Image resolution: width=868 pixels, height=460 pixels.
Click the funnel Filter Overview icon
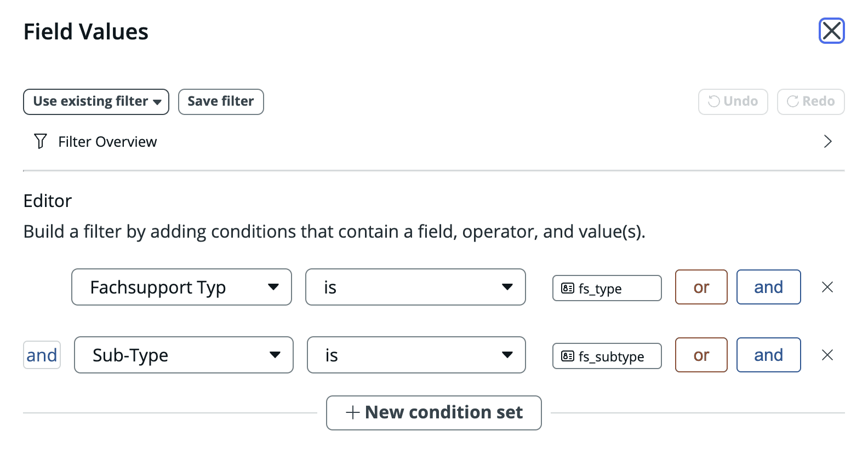tap(41, 141)
